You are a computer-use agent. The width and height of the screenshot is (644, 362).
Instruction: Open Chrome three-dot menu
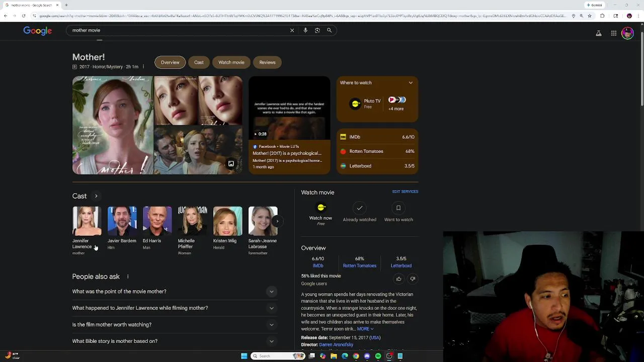coord(639,16)
